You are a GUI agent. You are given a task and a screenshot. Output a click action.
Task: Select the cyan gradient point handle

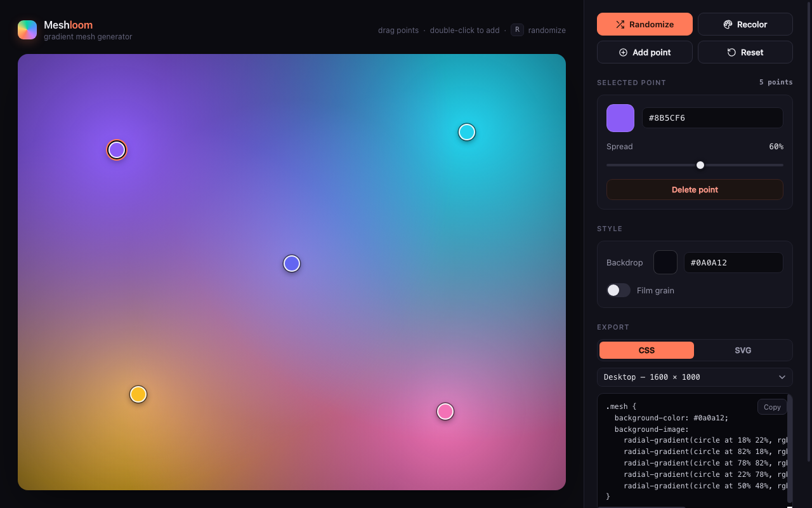click(467, 132)
